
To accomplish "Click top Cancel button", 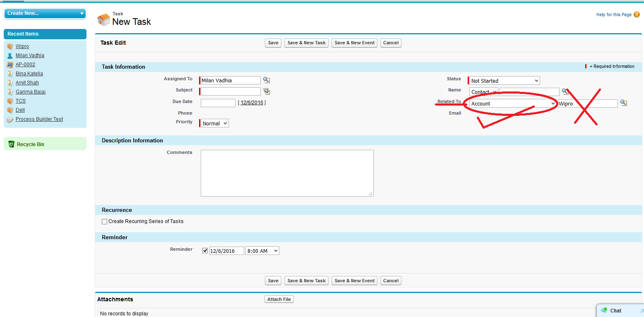I will click(391, 43).
